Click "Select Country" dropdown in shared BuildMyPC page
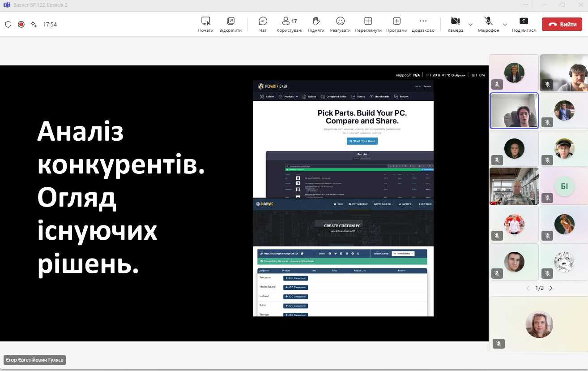This screenshot has width=588, height=371. [x=403, y=254]
